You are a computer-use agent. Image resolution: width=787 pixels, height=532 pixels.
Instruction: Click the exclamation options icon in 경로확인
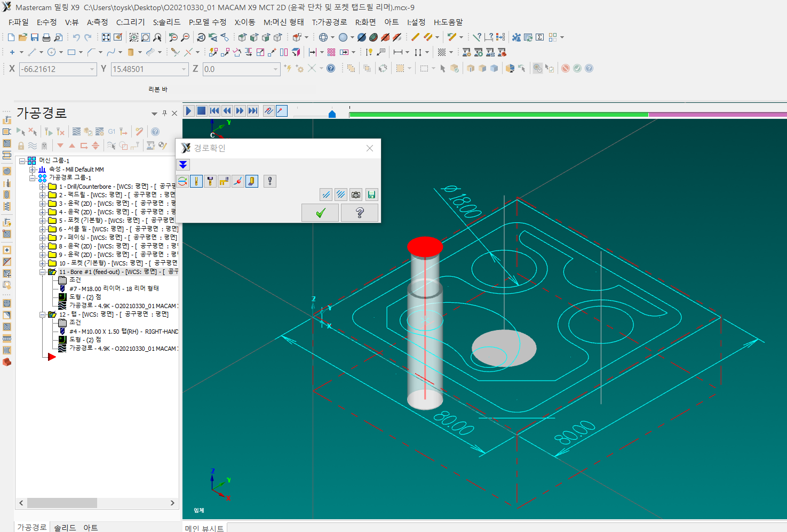(270, 181)
